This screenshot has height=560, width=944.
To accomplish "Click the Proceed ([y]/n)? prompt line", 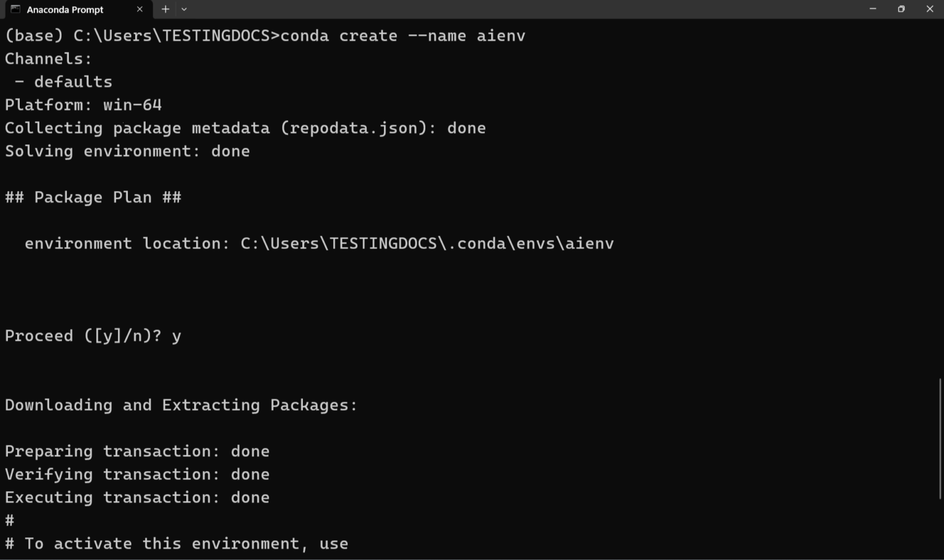I will tap(92, 335).
